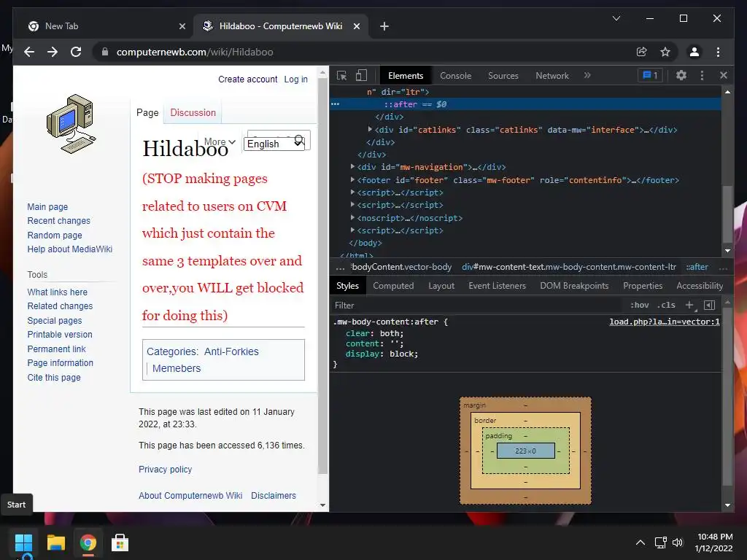Viewport: 747px width, 560px height.
Task: Select the div#mw-content-text breadcrumb
Action: coord(569,267)
